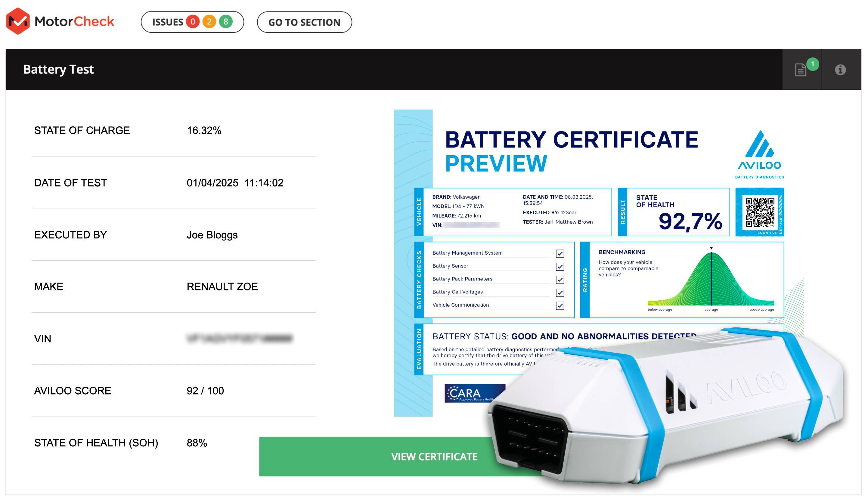This screenshot has height=502, width=868.
Task: Click the Battery Cell Voltages checkbox
Action: coord(560,293)
